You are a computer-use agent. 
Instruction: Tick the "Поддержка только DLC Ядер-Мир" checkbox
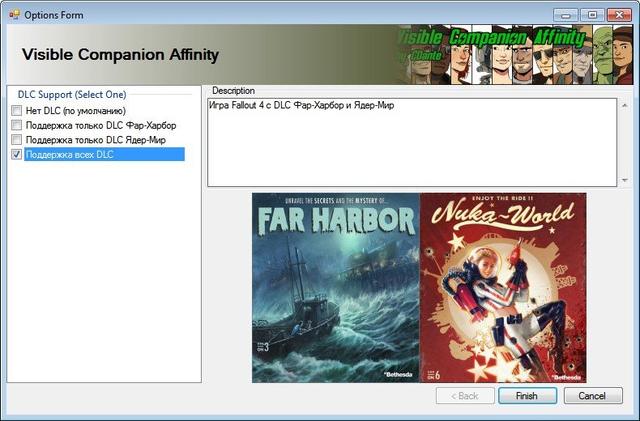pyautogui.click(x=16, y=140)
